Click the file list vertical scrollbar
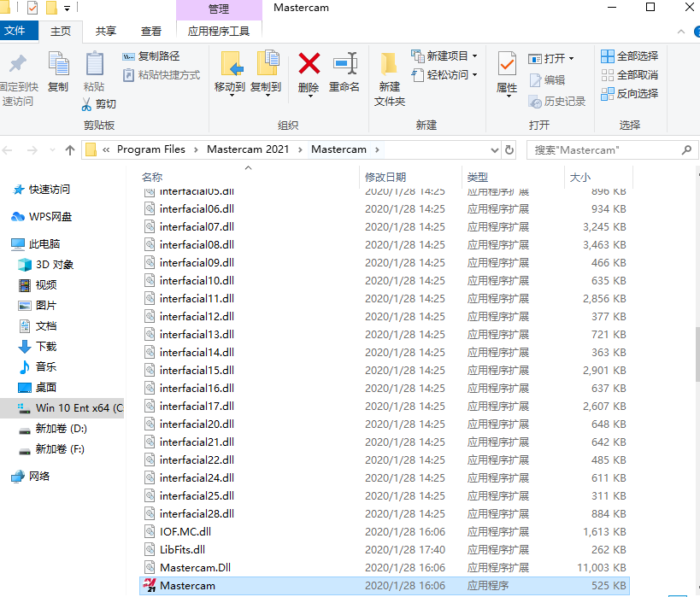 (697, 354)
